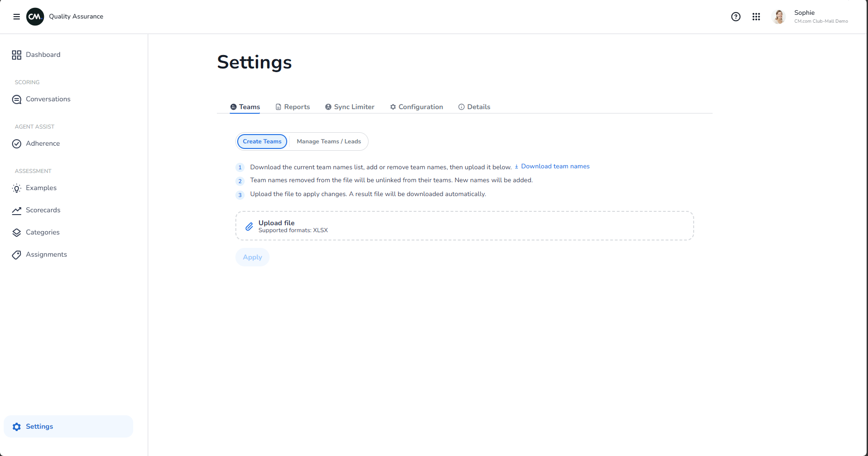The height and width of the screenshot is (456, 868).
Task: Click the download arrow icon
Action: [x=517, y=166]
